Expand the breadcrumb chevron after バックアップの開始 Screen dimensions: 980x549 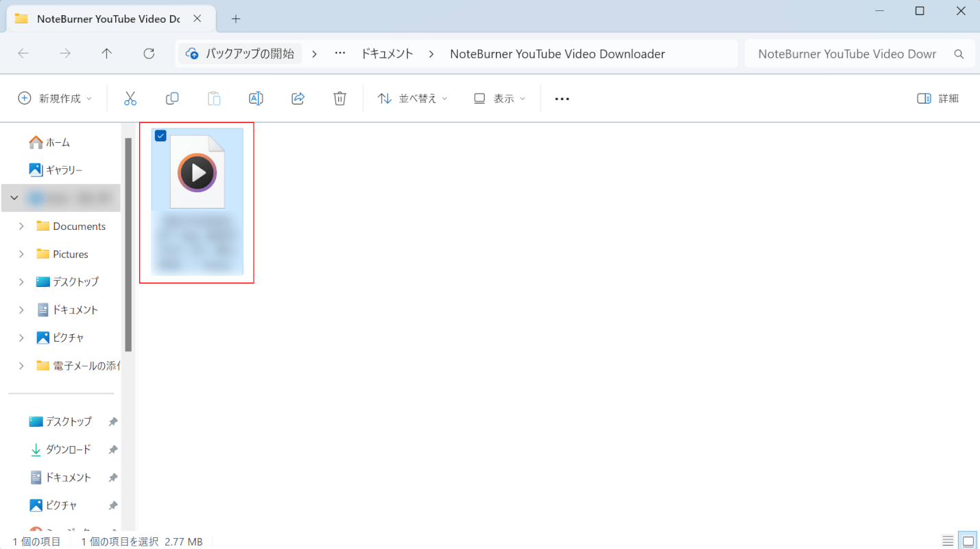314,54
